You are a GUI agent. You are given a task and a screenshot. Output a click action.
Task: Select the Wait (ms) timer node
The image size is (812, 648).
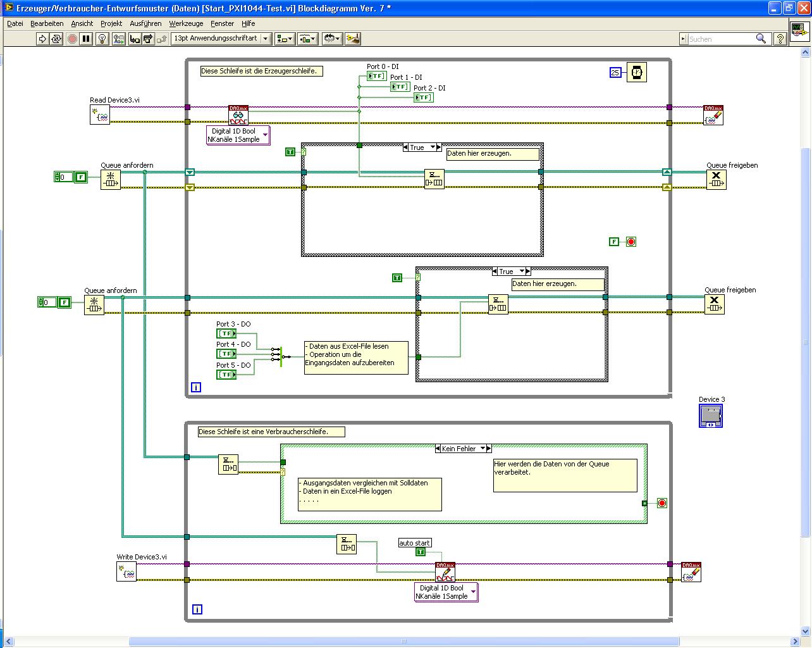pyautogui.click(x=637, y=72)
